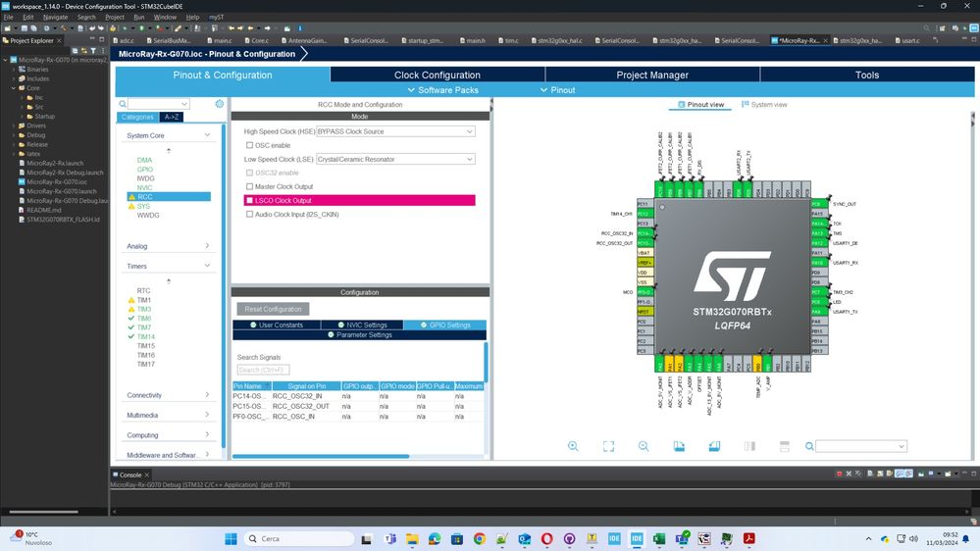980x551 pixels.
Task: Rotate the chip view counter-clockwise
Action: [714, 446]
